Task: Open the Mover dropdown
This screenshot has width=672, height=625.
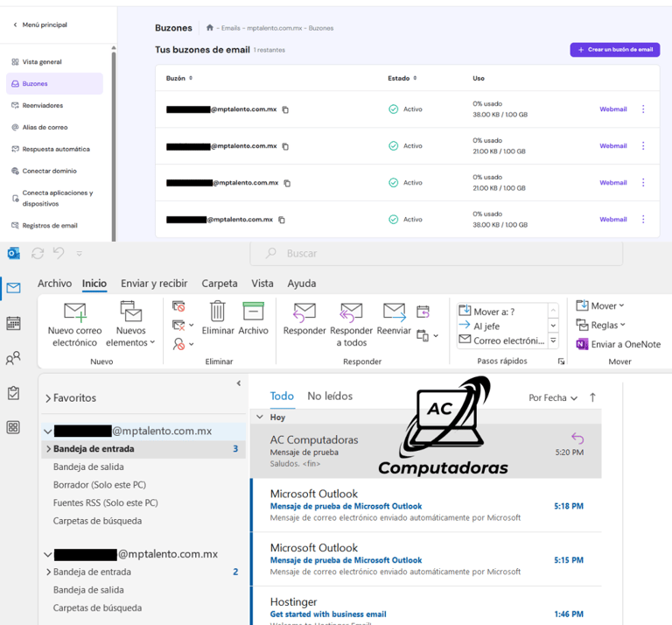Action: (x=600, y=305)
